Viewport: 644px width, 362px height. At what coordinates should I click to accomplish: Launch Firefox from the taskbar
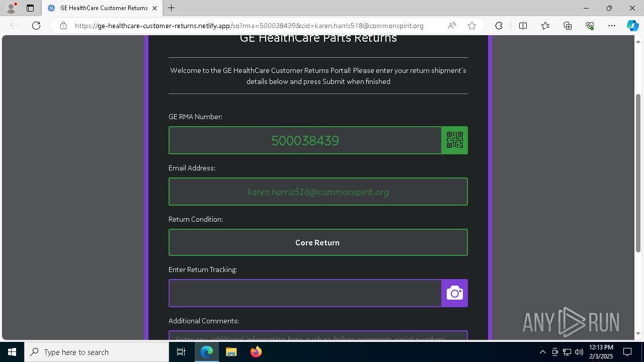[x=256, y=352]
